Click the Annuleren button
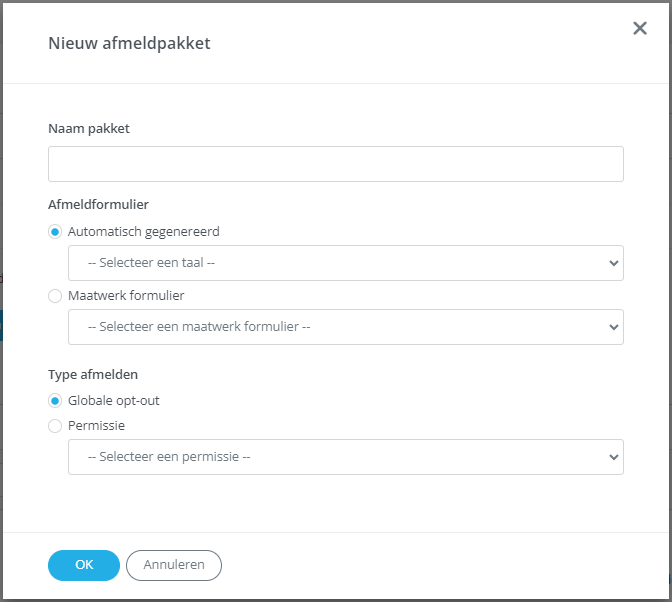The image size is (672, 602). point(174,565)
